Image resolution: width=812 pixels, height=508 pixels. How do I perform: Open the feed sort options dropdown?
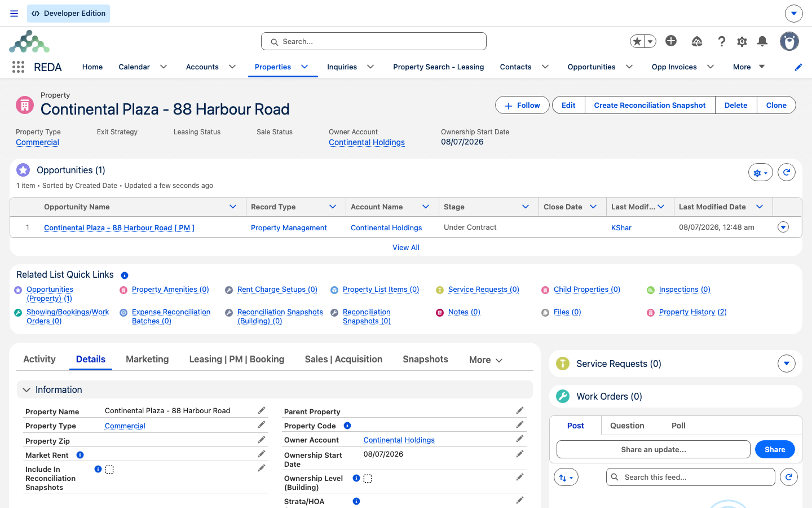(x=566, y=477)
